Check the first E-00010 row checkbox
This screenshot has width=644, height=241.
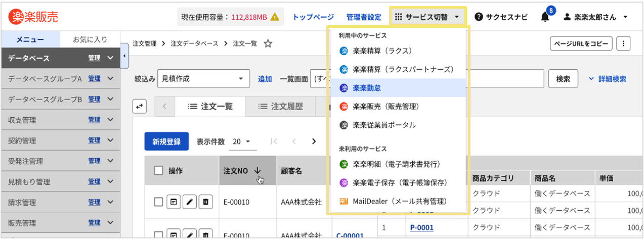click(158, 202)
